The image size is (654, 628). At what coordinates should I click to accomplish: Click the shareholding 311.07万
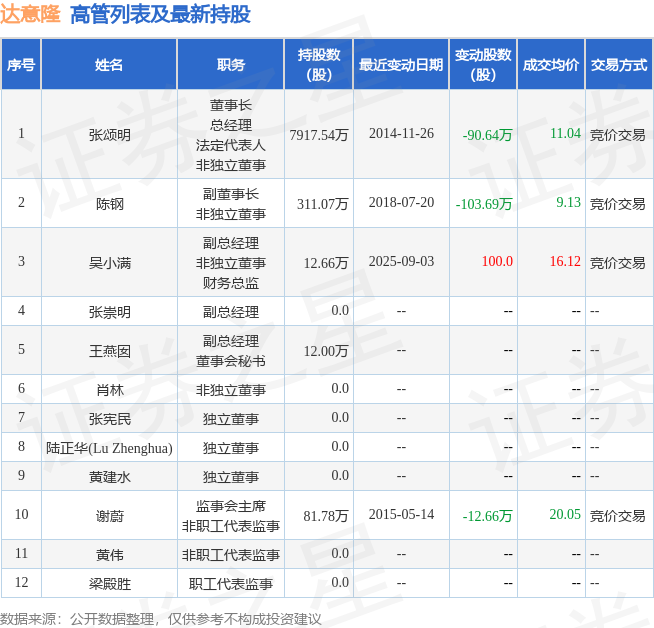click(322, 204)
